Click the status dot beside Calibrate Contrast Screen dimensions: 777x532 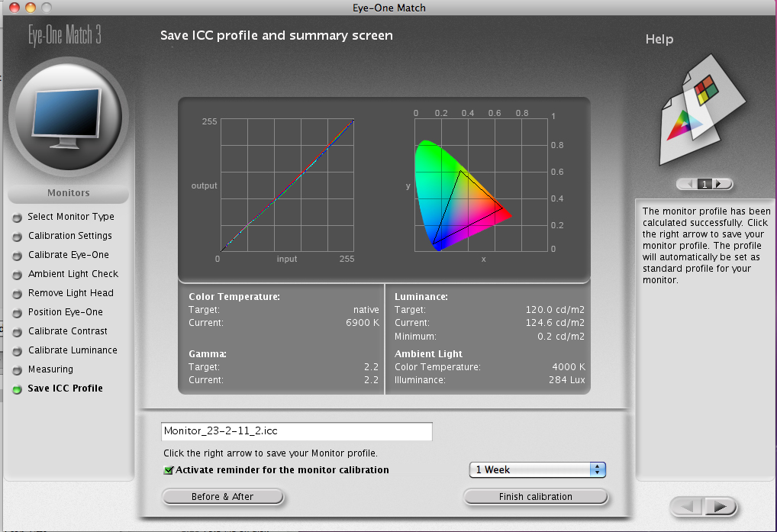(x=17, y=330)
